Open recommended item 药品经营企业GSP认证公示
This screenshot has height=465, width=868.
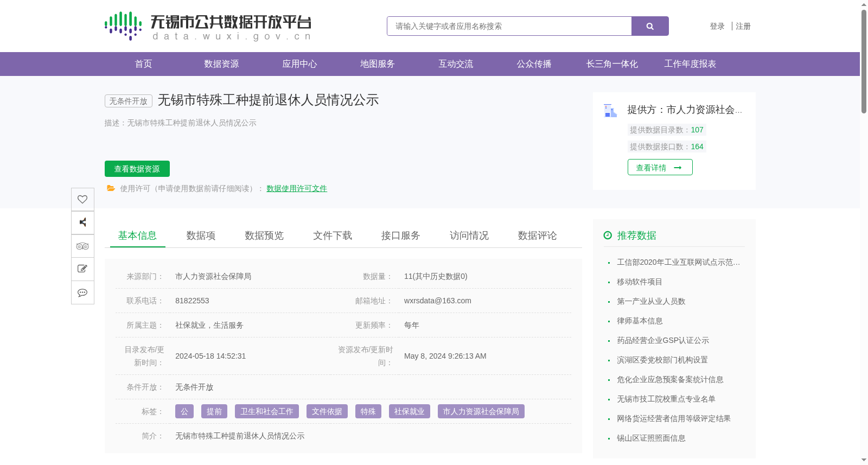663,340
